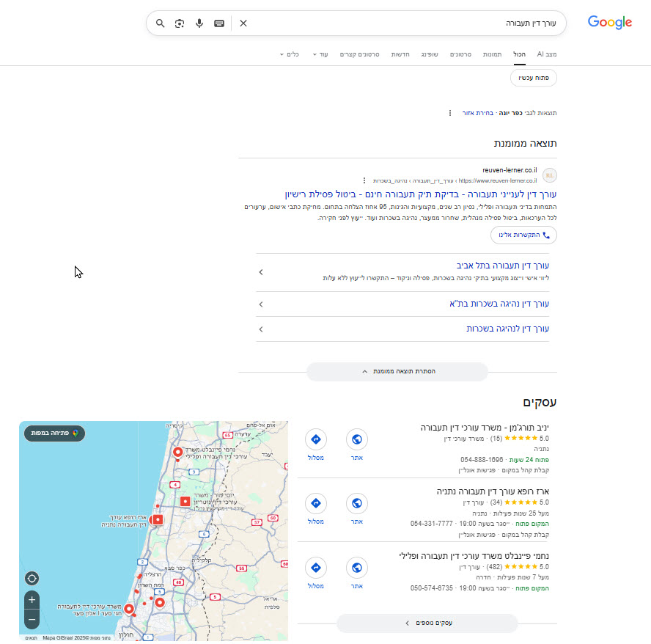Select the הכול tab

point(519,54)
